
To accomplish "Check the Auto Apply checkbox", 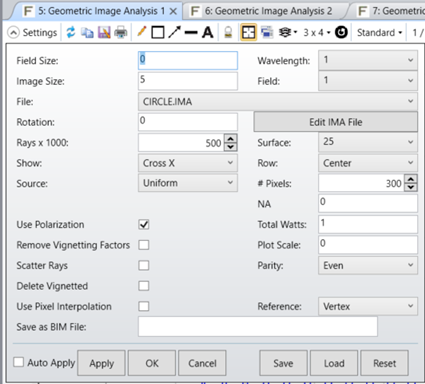I will 19,362.
